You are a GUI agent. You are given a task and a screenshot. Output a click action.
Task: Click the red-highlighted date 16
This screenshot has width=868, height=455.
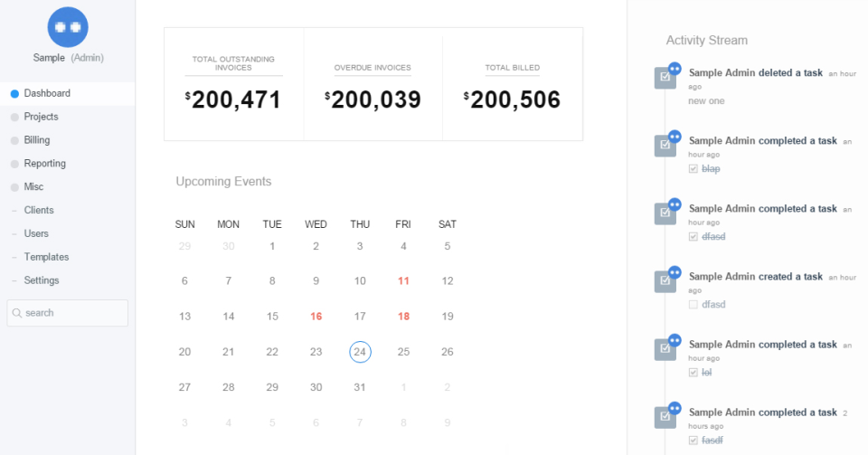[316, 317]
